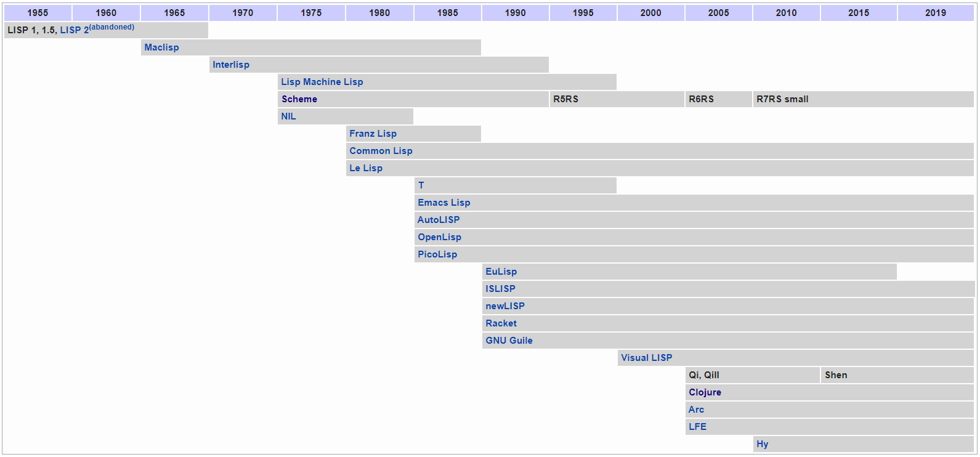The image size is (980, 457).
Task: Open the Interlisp link
Action: tap(231, 65)
